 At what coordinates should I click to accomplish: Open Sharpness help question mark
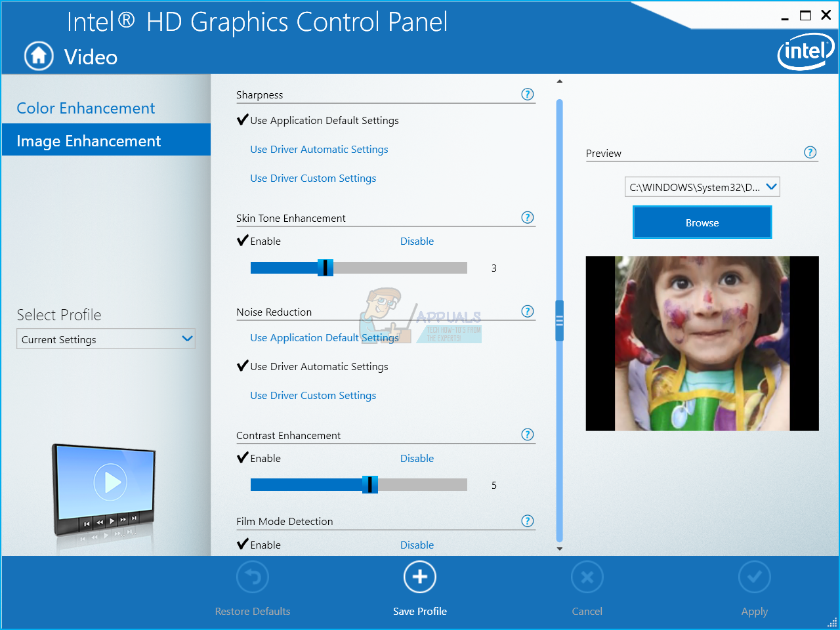(528, 94)
